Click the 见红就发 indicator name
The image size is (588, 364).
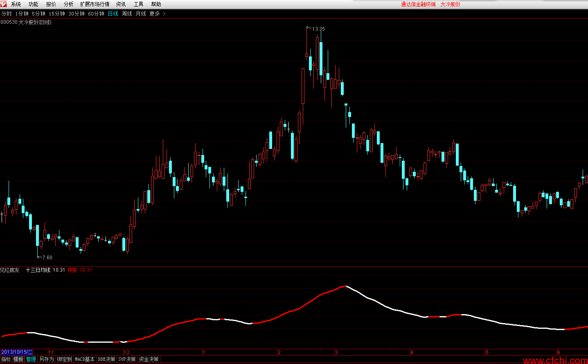(10, 270)
